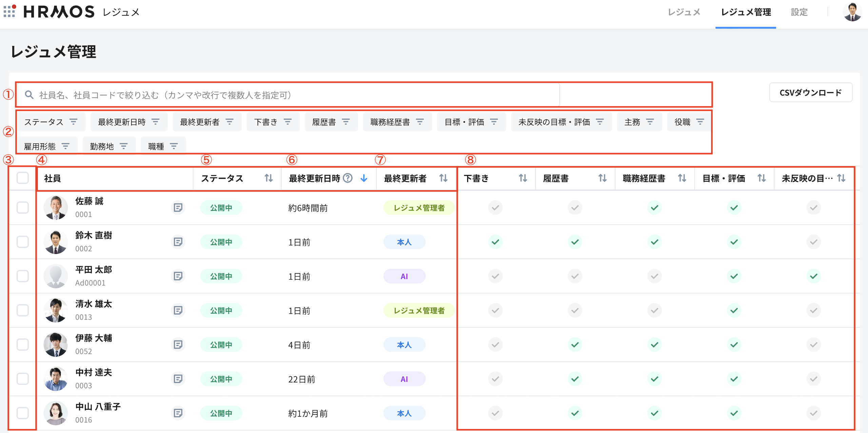The height and width of the screenshot is (433, 868).
Task: Check the select-all header checkbox
Action: click(23, 178)
